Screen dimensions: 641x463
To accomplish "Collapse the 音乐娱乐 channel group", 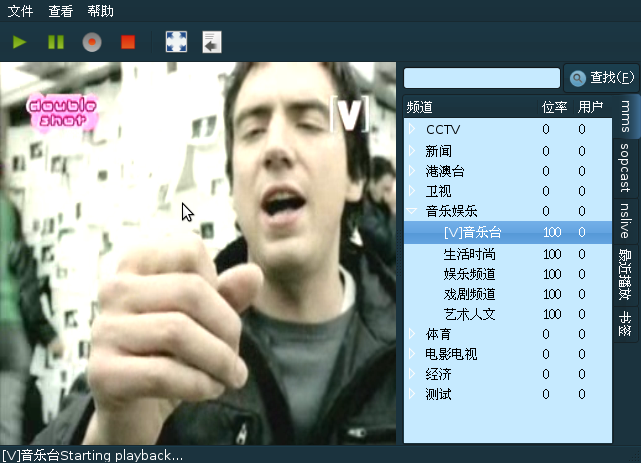I will pos(412,211).
